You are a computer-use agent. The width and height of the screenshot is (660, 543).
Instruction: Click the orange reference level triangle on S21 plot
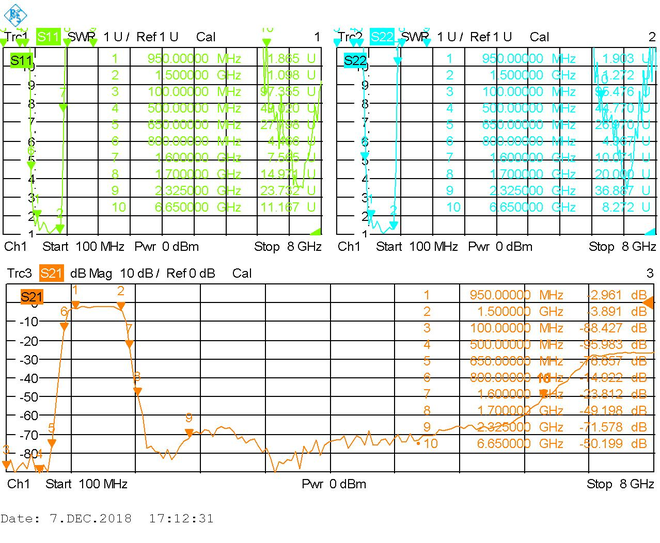coord(649,303)
